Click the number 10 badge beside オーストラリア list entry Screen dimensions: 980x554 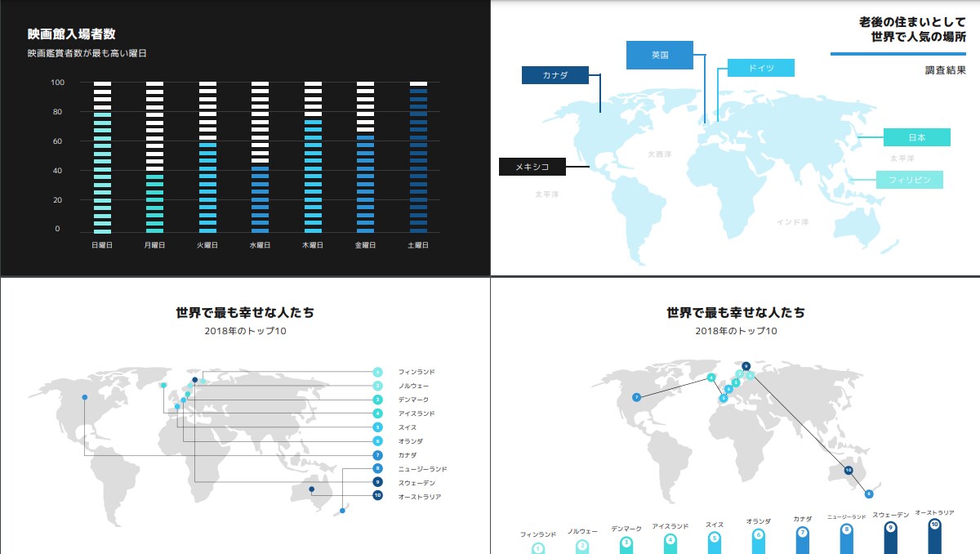point(377,495)
